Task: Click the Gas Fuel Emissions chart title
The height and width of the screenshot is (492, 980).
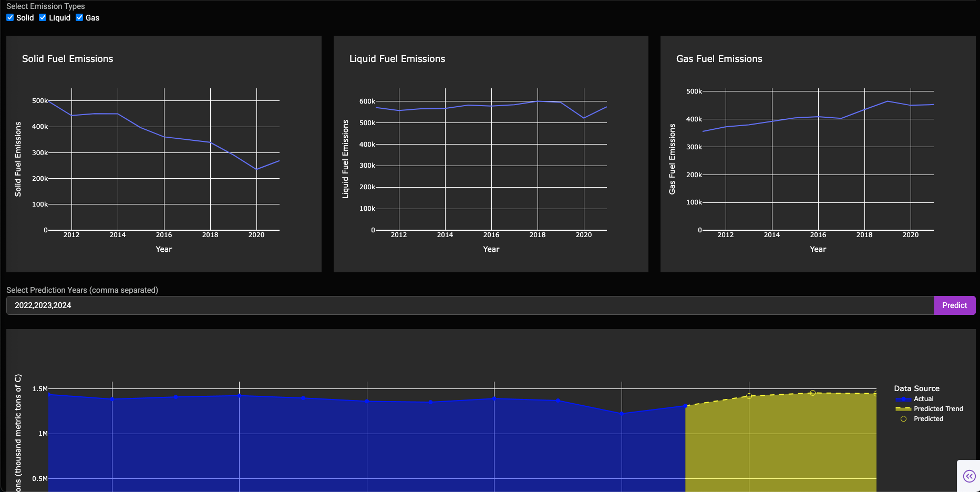Action: click(719, 59)
